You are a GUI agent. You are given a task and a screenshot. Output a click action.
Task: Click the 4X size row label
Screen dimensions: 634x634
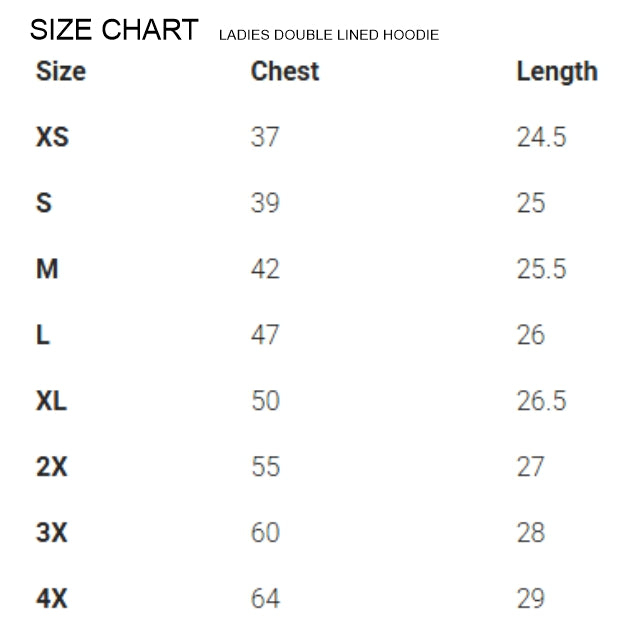click(52, 599)
